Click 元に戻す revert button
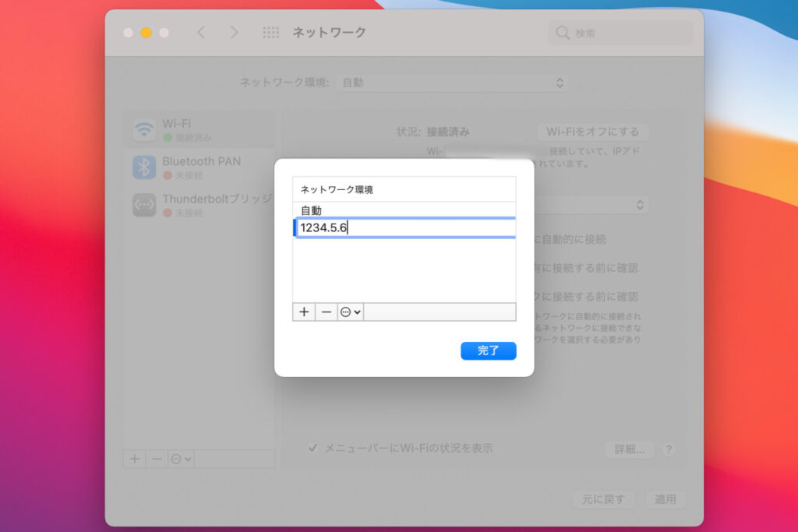798x532 pixels. click(x=603, y=499)
